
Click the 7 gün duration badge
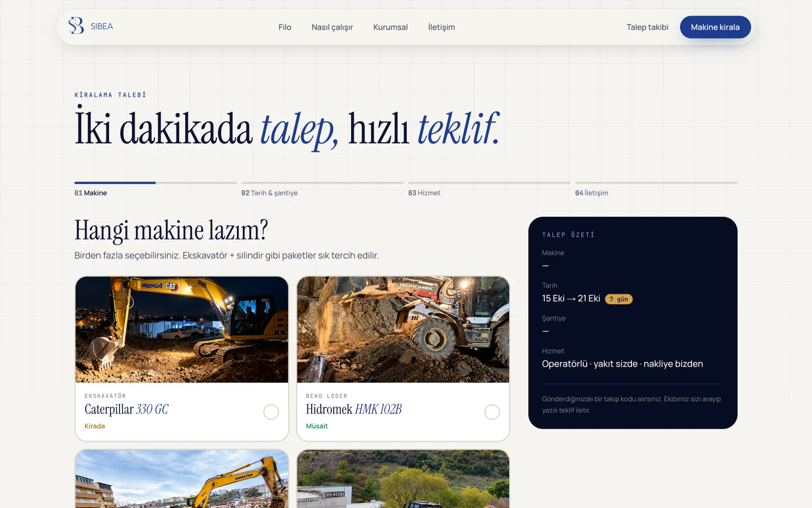[619, 299]
